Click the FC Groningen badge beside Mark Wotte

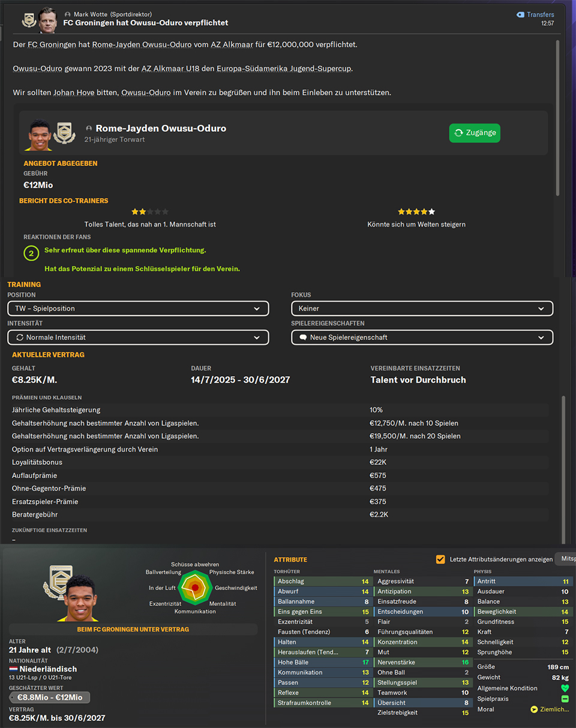point(29,20)
